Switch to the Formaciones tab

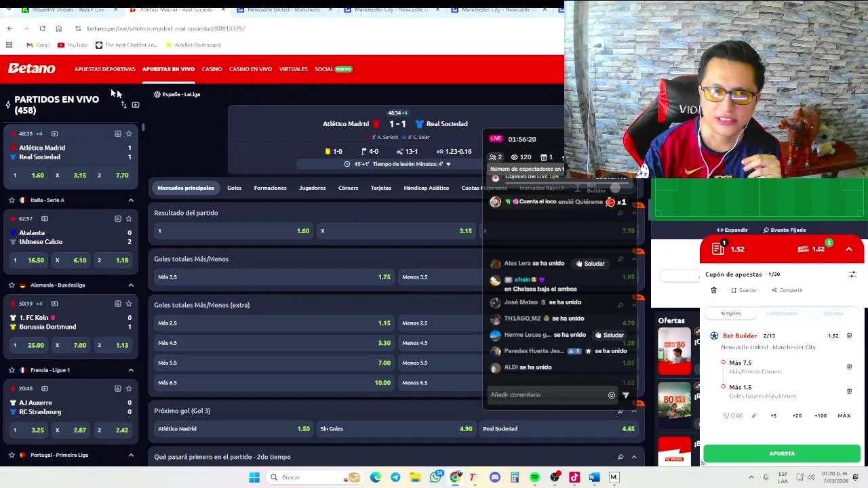(x=270, y=188)
